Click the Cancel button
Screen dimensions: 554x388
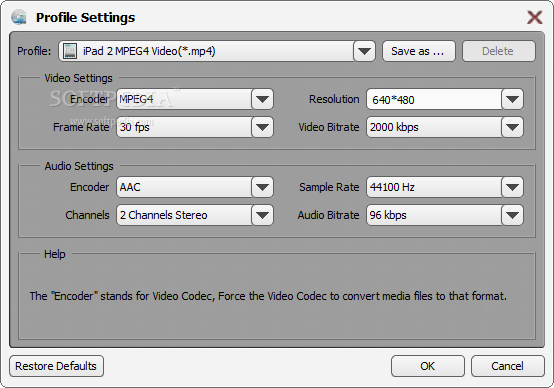507,366
